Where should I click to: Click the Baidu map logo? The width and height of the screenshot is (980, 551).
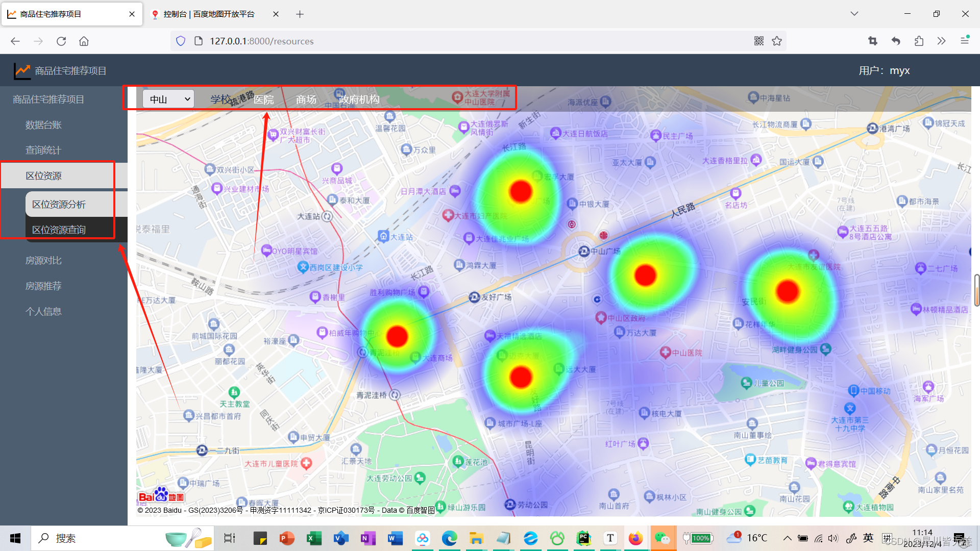point(161,495)
